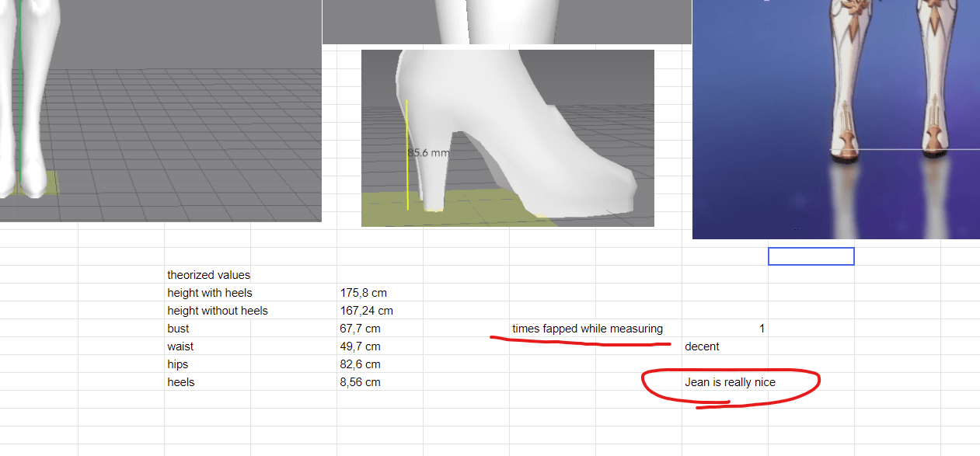Click the left 3D model legs image

pos(160,110)
